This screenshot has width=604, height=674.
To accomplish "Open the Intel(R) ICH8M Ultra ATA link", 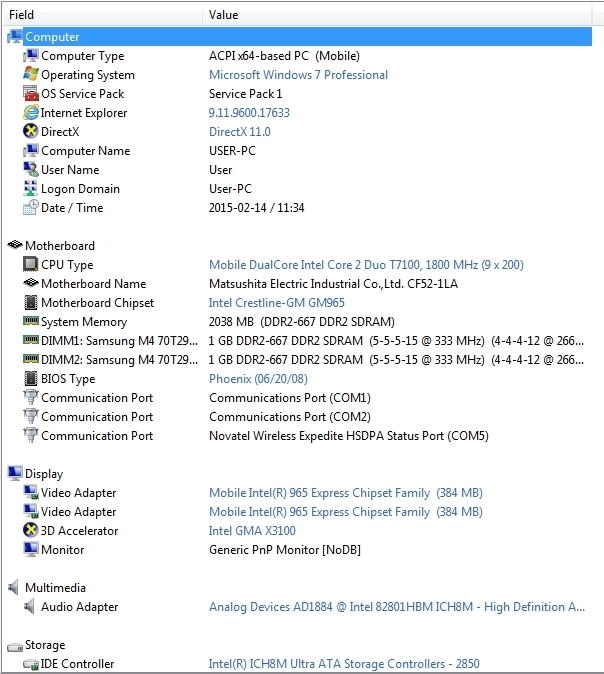I will [x=344, y=664].
